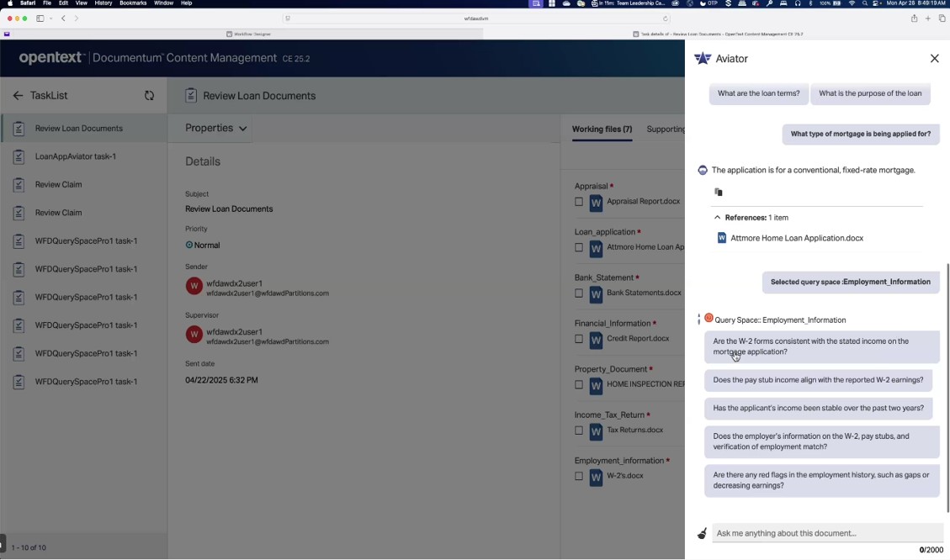
Task: Open the Window menu
Action: 163,3
